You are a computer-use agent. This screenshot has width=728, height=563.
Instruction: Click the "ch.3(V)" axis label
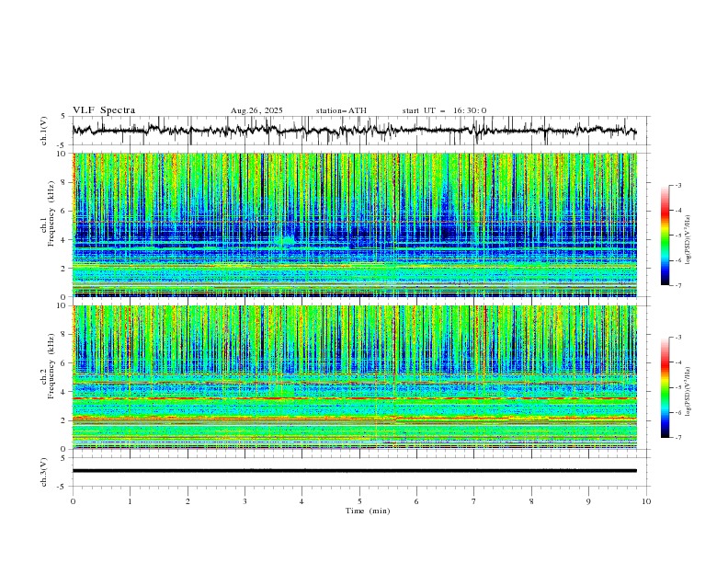tap(44, 472)
